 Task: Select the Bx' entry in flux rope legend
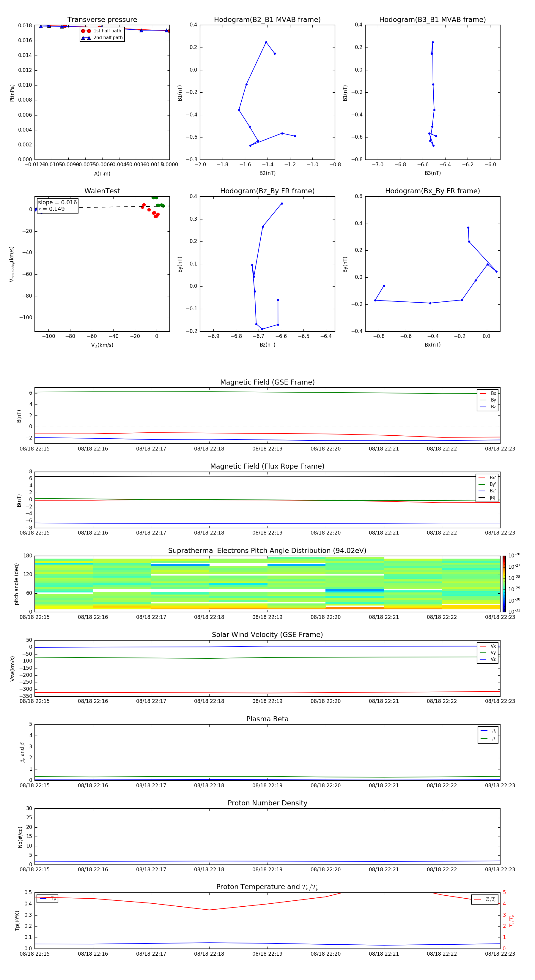[x=487, y=478]
